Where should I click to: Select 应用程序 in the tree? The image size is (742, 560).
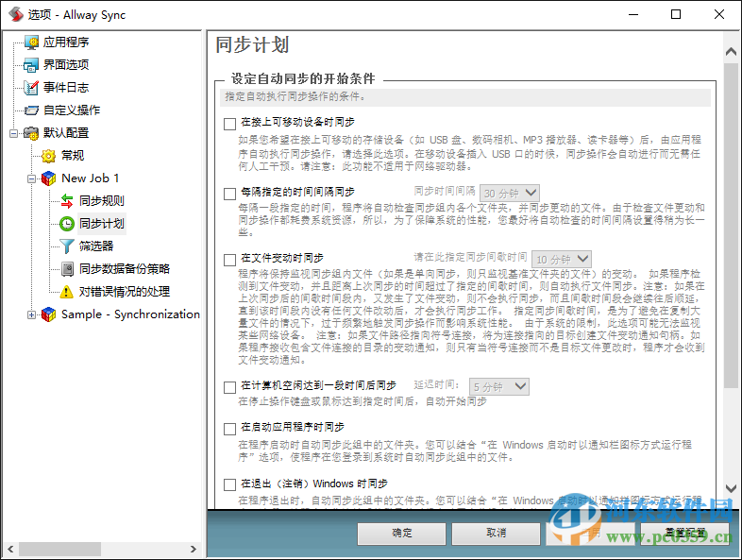[x=66, y=42]
